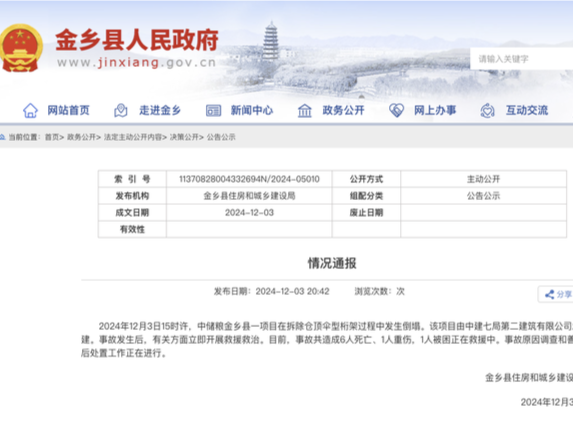Open the 政务公开 menu item
Image resolution: width=573 pixels, height=431 pixels.
coord(344,110)
